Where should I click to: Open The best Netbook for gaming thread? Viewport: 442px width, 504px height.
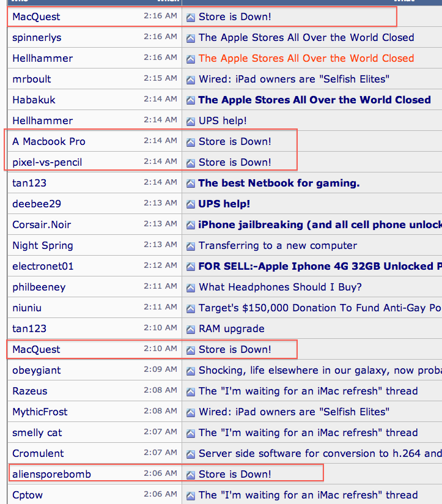(279, 183)
